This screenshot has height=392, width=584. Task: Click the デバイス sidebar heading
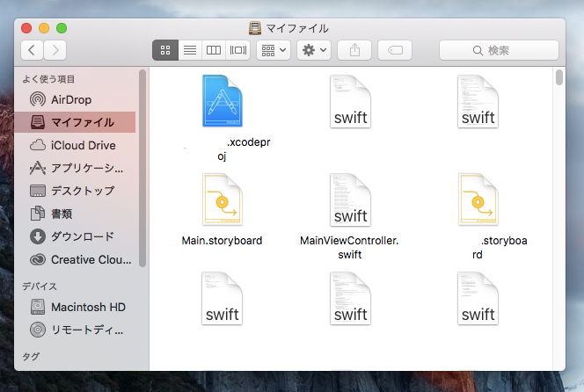[x=40, y=287]
